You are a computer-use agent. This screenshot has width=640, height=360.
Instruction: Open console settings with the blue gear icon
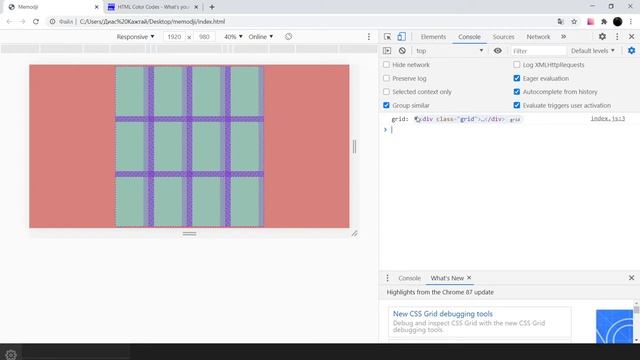click(x=631, y=51)
